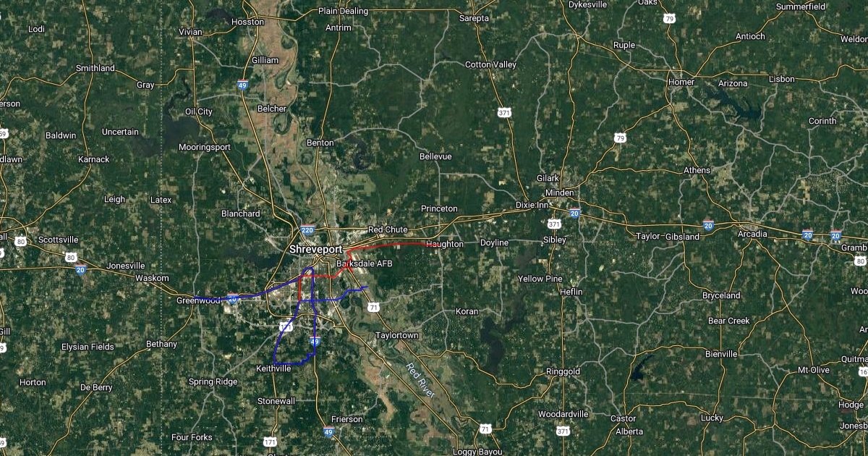Select the Keithville town label
Image resolution: width=868 pixels, height=456 pixels.
click(x=274, y=368)
